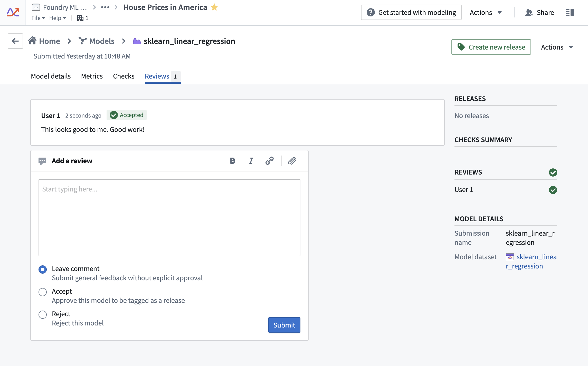Image resolution: width=588 pixels, height=366 pixels.
Task: Select the Accept radio option
Action: [43, 292]
